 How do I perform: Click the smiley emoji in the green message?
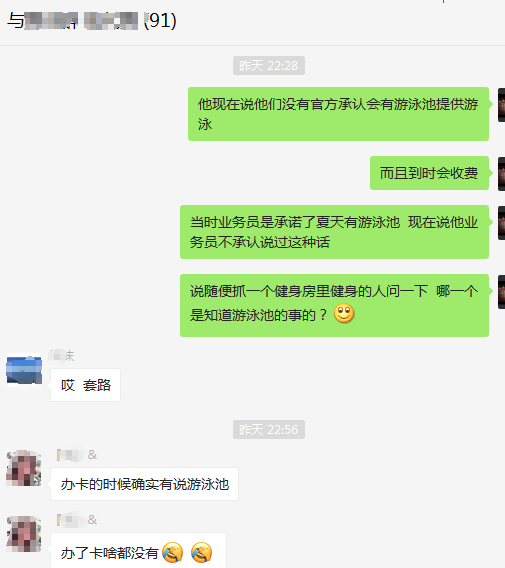click(x=344, y=313)
